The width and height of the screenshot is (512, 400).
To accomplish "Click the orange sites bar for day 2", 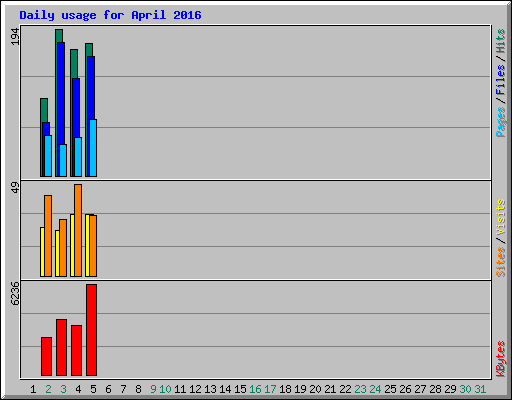I will point(48,236).
